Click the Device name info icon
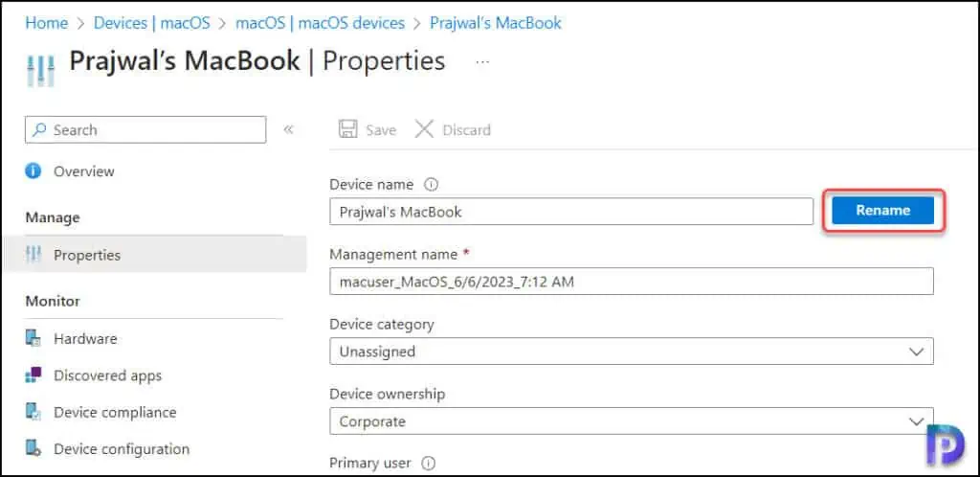Screen dimensions: 980x477 coord(431,185)
